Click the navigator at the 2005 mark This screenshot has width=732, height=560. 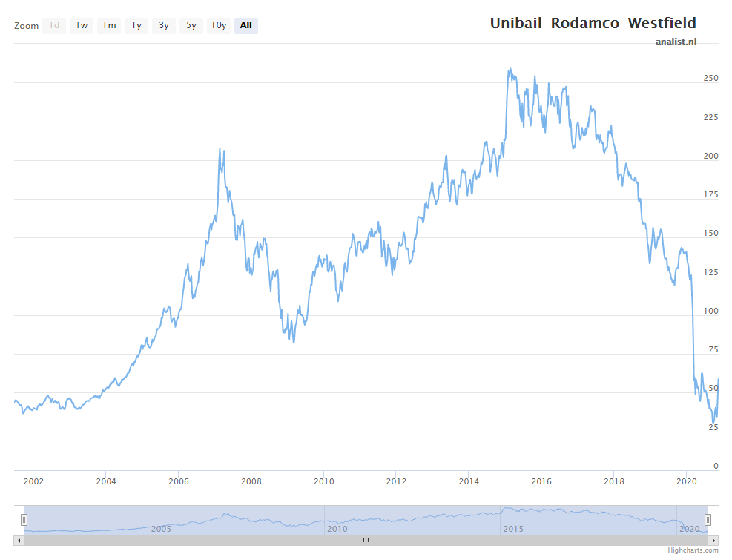click(x=161, y=528)
